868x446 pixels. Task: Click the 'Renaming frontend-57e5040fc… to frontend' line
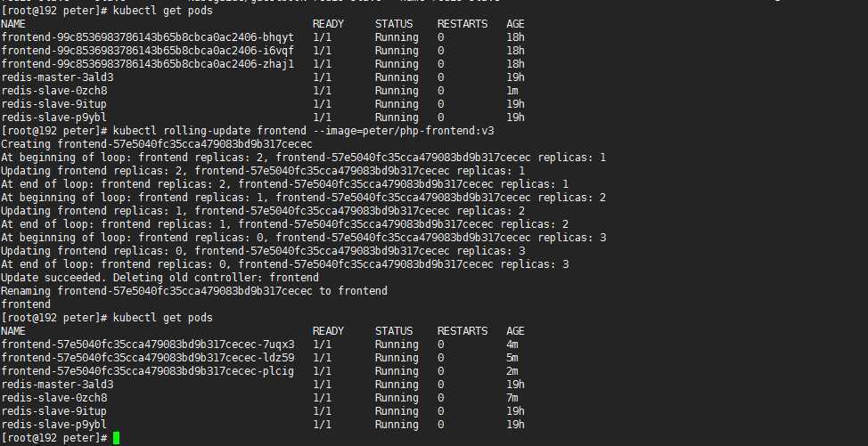pos(194,291)
